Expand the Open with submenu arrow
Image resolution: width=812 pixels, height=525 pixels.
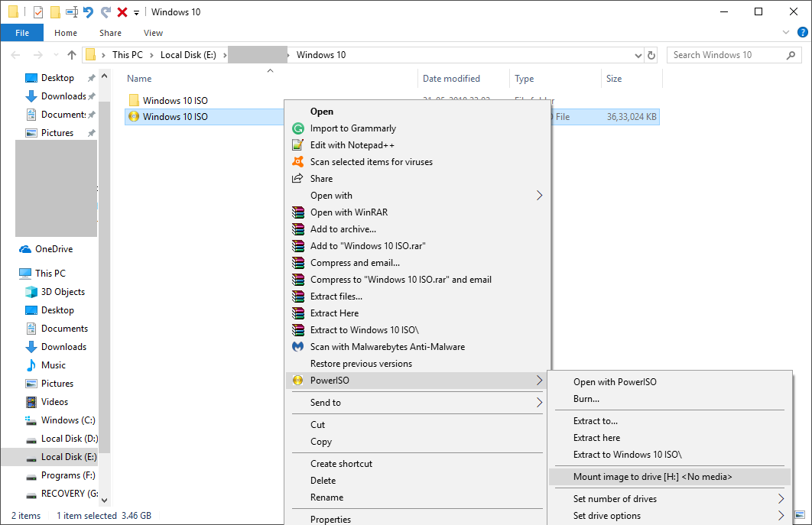pyautogui.click(x=539, y=196)
